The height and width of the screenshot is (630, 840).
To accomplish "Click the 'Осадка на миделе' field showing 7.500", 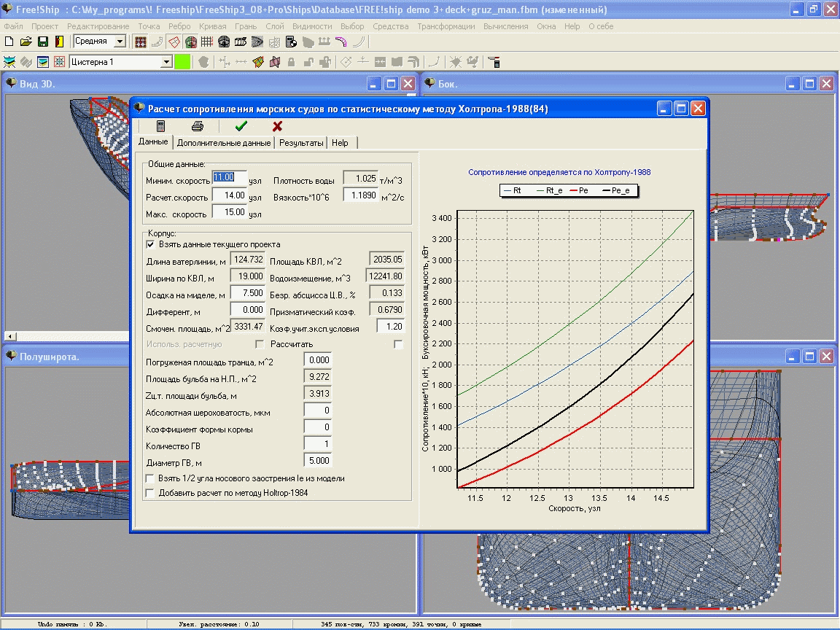I will point(247,293).
